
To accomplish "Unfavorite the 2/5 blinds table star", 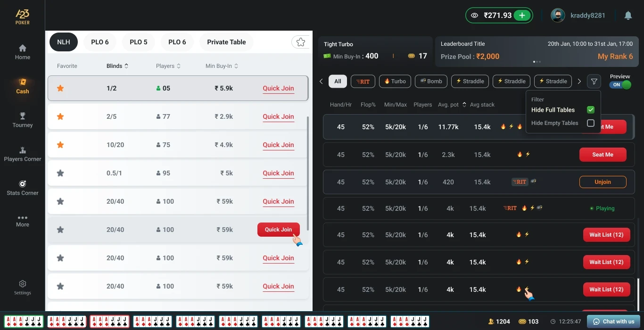I will point(60,116).
